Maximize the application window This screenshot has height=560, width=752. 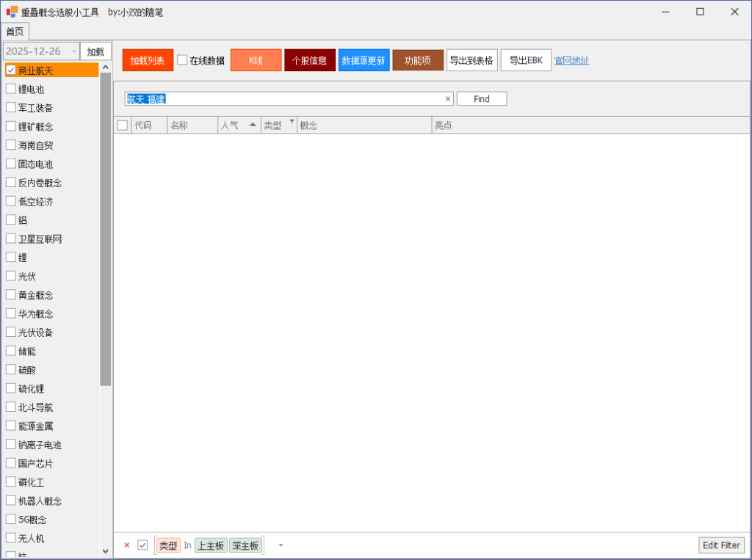(700, 12)
